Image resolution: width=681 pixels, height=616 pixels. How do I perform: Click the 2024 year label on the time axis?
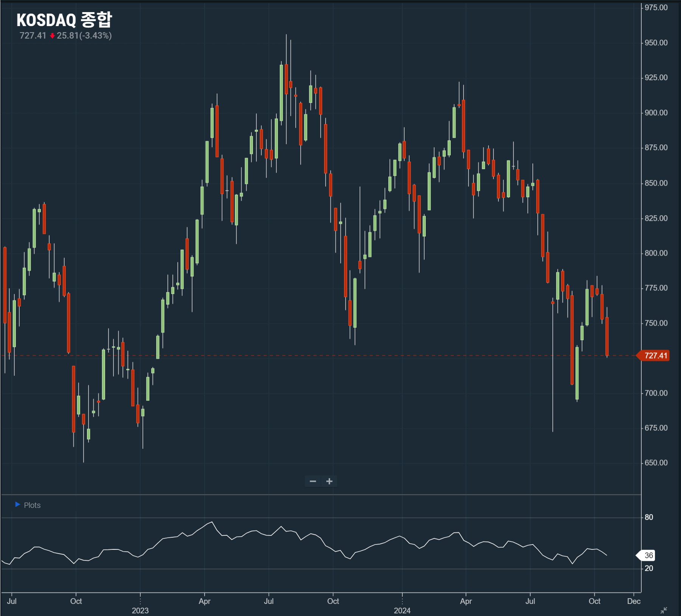click(x=402, y=610)
